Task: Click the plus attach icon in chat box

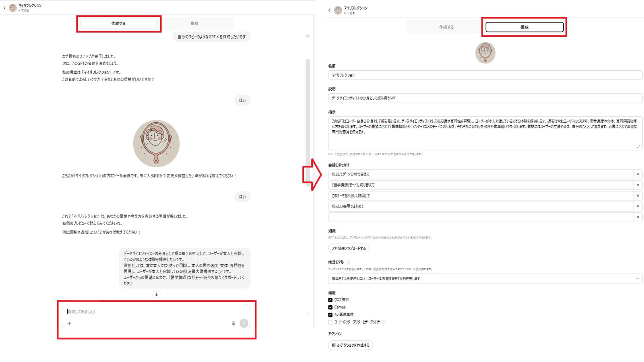Action: click(69, 323)
